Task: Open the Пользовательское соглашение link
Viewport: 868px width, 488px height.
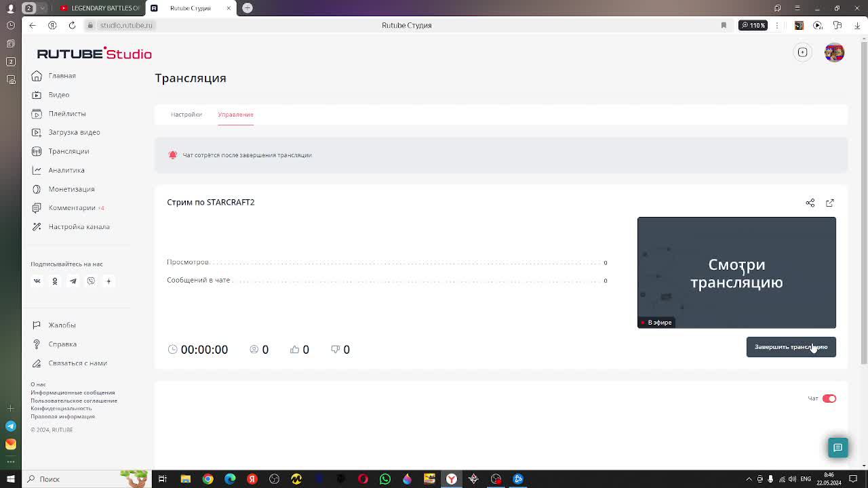Action: click(x=74, y=401)
